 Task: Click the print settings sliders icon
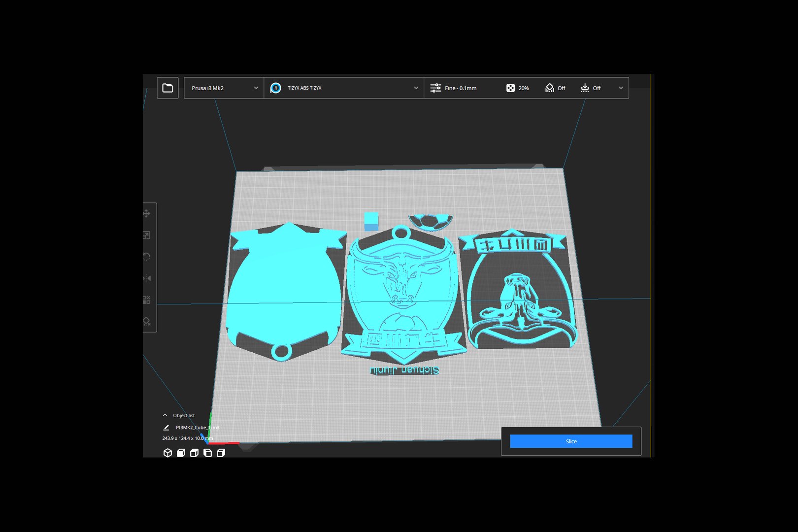point(435,88)
